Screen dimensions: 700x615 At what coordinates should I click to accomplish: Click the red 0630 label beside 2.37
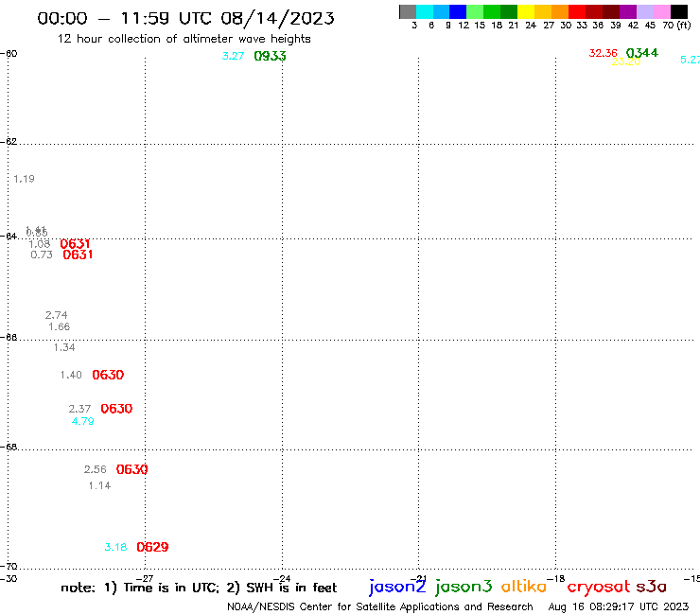tap(116, 409)
